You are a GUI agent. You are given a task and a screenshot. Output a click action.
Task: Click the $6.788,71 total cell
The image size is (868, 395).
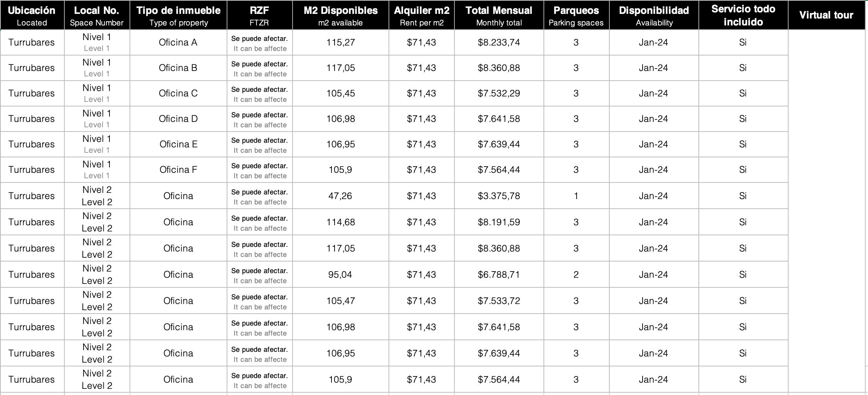[499, 275]
